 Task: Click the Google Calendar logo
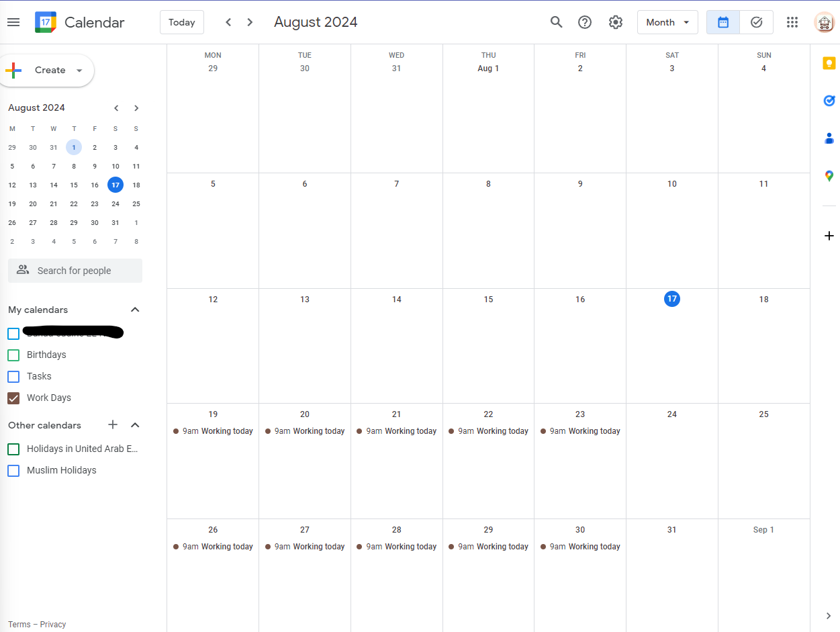point(46,22)
